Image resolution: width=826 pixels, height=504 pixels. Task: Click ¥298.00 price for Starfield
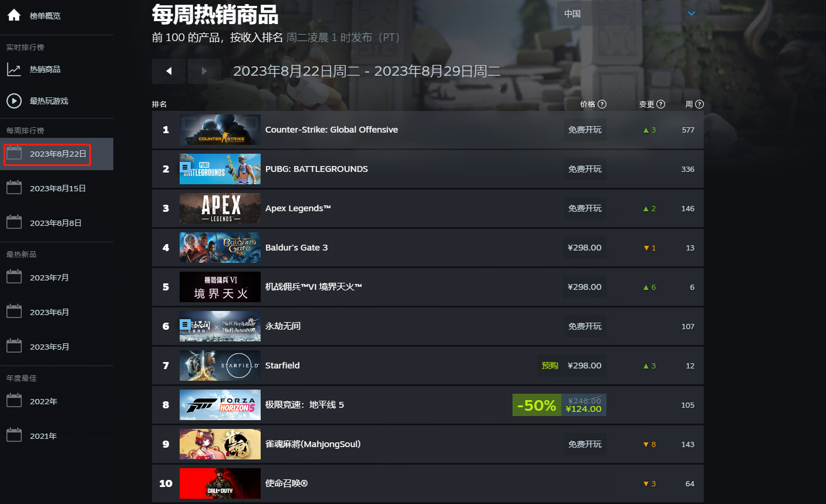coord(585,366)
